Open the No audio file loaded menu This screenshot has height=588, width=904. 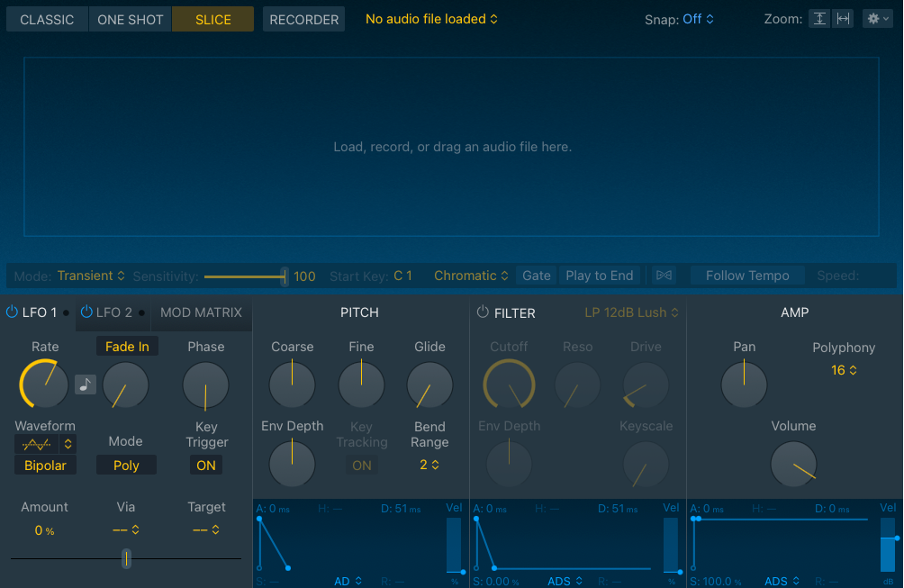click(x=431, y=19)
